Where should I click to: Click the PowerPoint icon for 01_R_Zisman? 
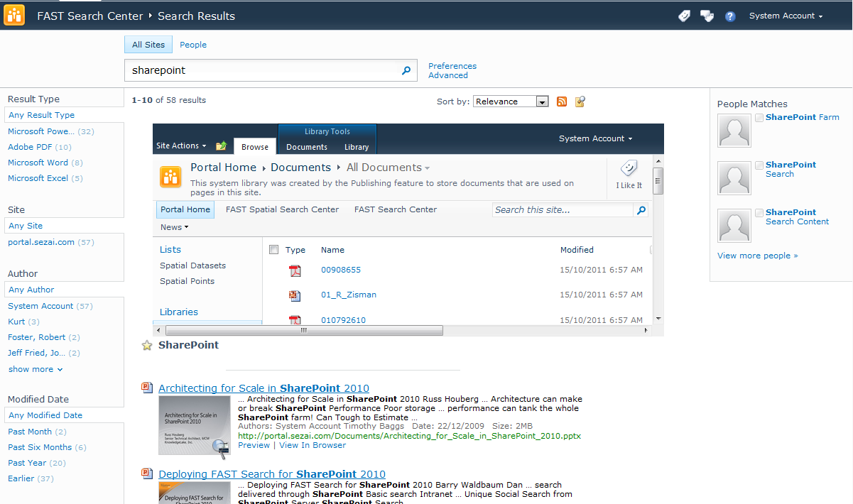click(295, 295)
